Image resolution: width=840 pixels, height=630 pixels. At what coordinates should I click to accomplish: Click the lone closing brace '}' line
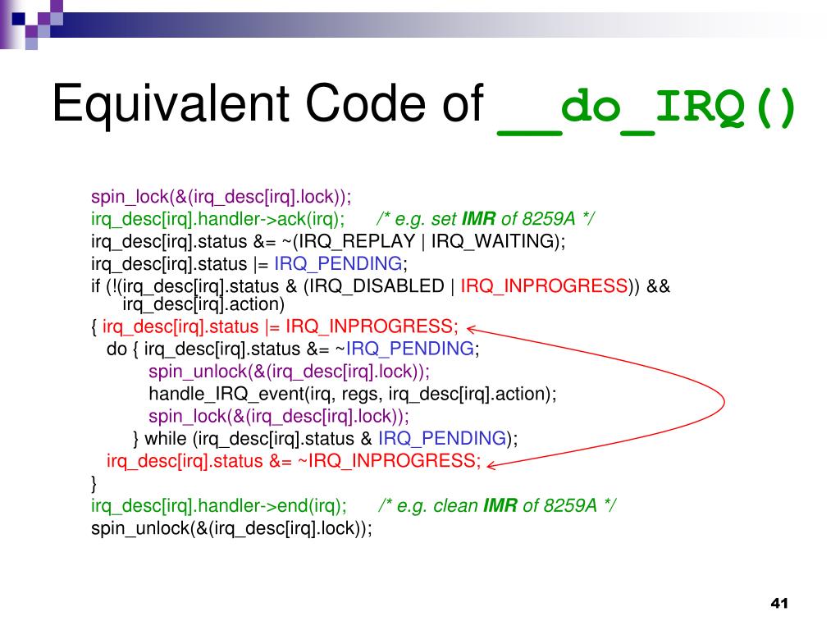94,484
